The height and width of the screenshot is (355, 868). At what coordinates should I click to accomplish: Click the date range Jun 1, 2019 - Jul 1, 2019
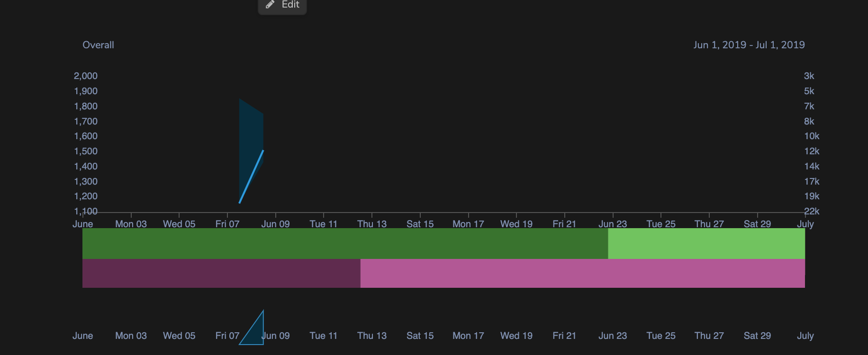click(x=749, y=45)
